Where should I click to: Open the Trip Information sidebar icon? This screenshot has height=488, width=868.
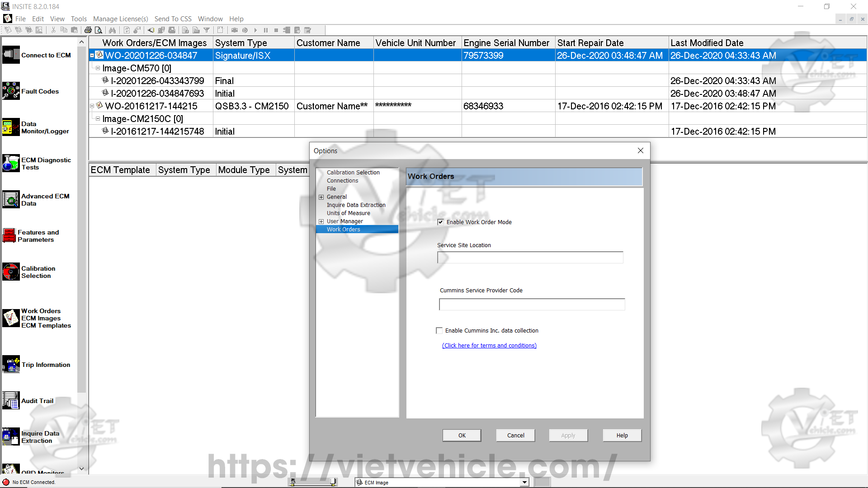(11, 365)
